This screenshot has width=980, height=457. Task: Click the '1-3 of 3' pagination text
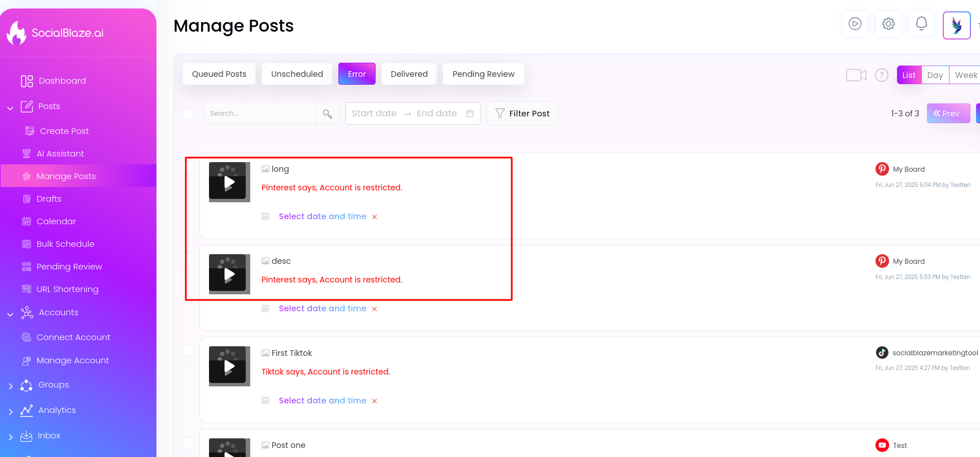(905, 114)
